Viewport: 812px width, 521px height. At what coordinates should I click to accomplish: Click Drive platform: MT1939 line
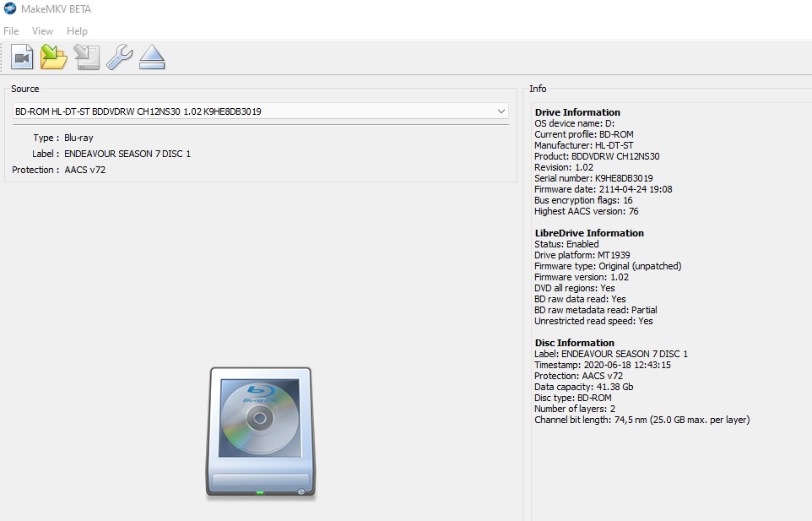coord(582,255)
